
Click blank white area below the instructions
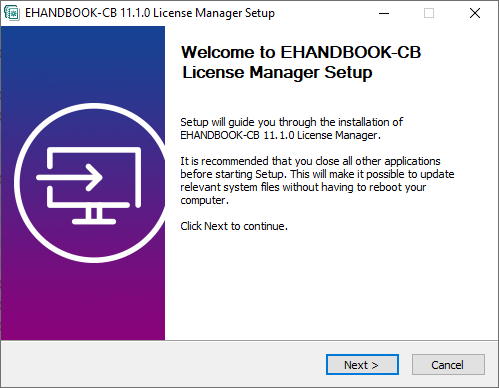(330, 287)
